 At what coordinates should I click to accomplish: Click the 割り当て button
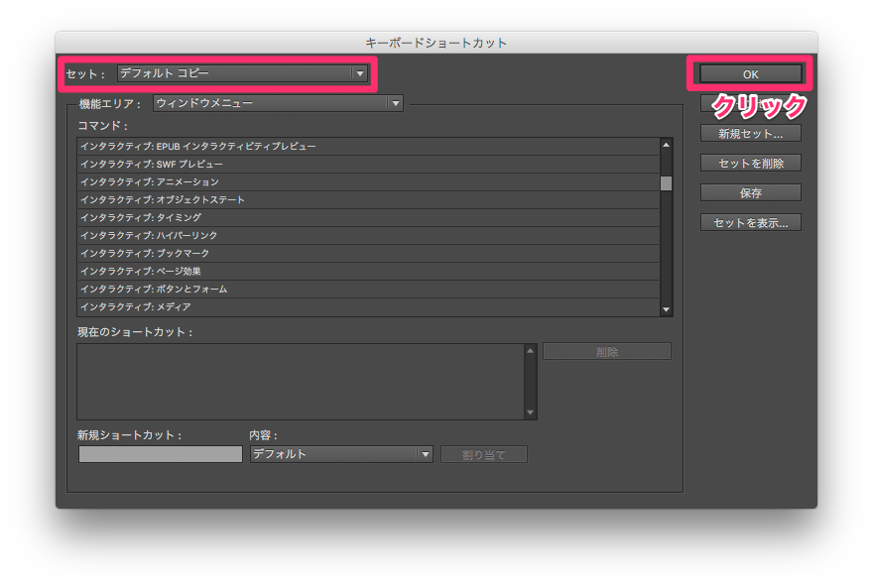tap(484, 453)
